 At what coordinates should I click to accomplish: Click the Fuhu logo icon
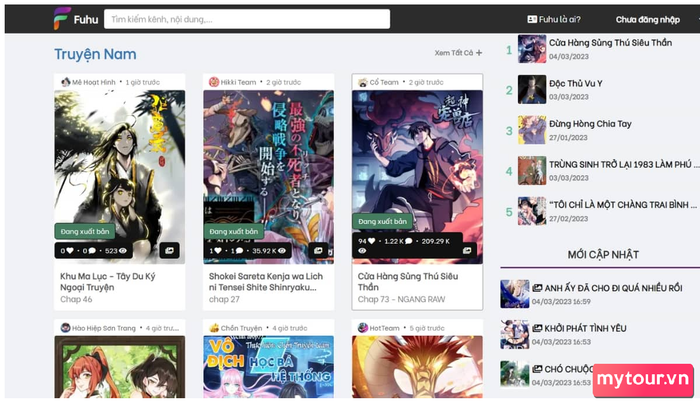click(x=62, y=19)
